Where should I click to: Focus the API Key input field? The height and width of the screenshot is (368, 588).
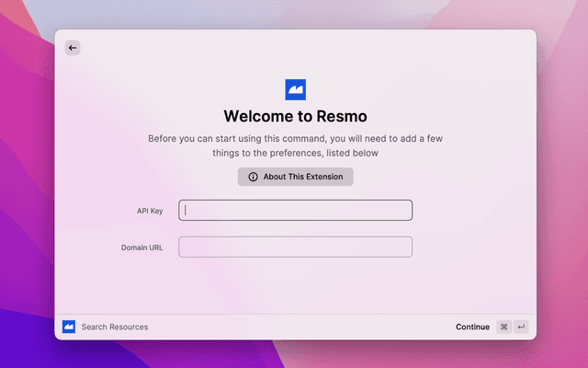coord(296,211)
